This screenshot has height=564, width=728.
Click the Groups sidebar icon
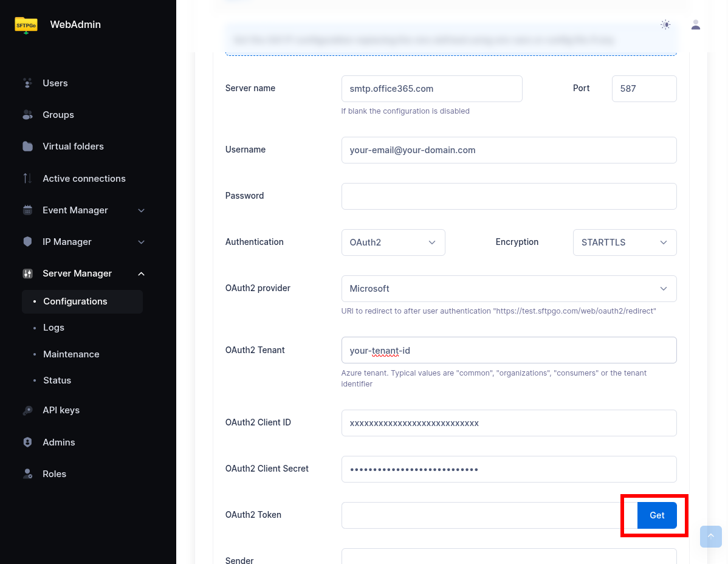point(27,115)
